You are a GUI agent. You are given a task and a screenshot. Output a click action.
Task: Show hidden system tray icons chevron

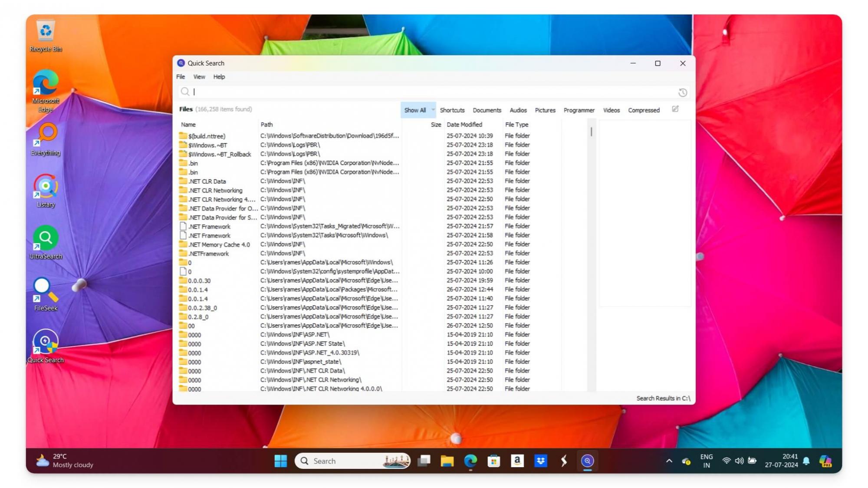pos(669,461)
